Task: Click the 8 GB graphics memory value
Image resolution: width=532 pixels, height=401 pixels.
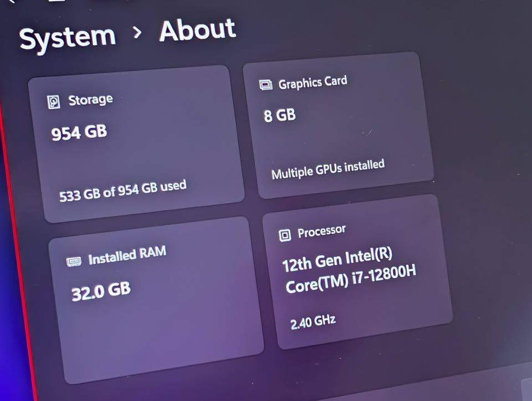Action: pos(279,116)
